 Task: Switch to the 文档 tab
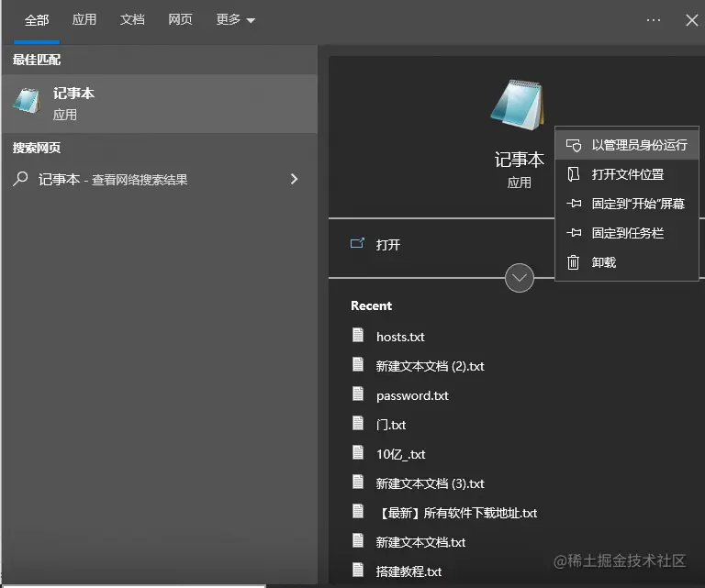click(x=132, y=20)
